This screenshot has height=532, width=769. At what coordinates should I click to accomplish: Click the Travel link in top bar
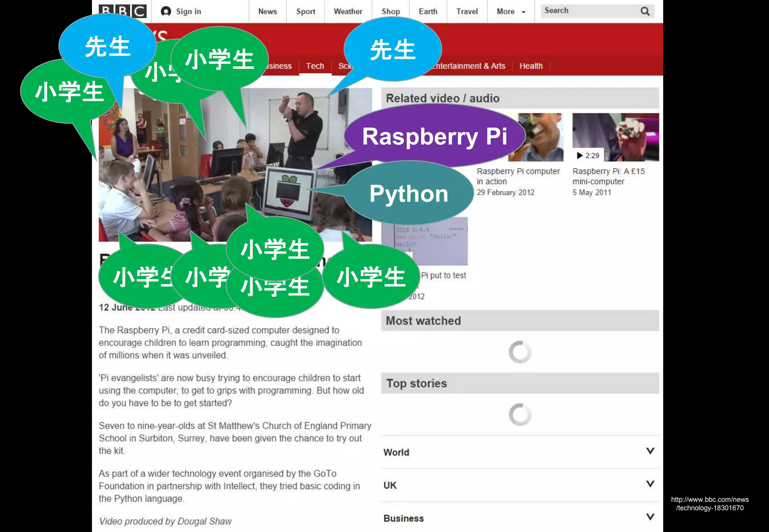[467, 12]
